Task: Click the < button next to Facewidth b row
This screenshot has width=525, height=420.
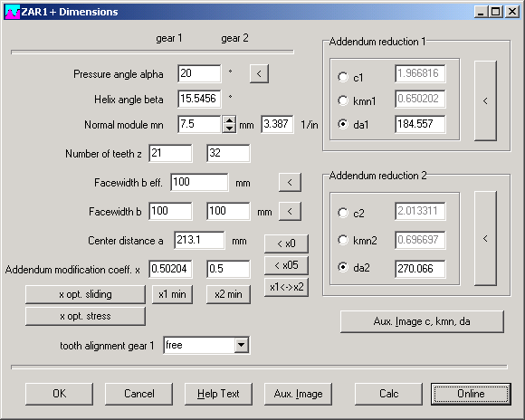Action: coord(290,211)
